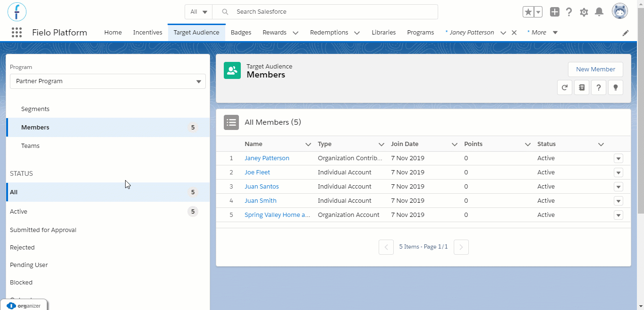This screenshot has width=644, height=310.
Task: Open row actions for Spring Valley Home
Action: 619,215
